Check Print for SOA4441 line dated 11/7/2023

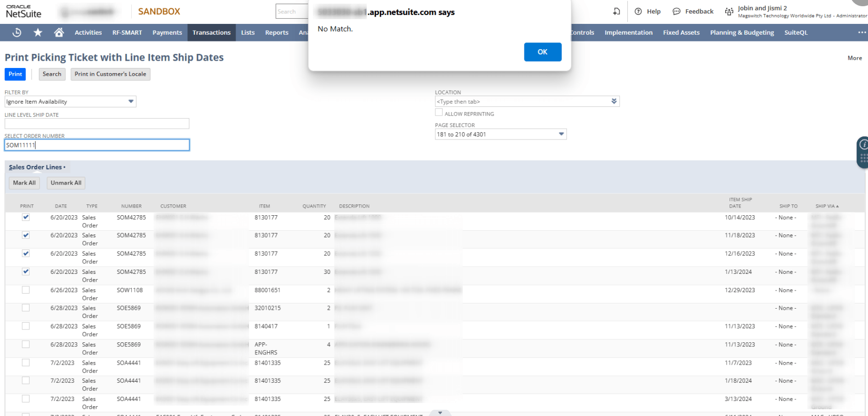pos(26,363)
